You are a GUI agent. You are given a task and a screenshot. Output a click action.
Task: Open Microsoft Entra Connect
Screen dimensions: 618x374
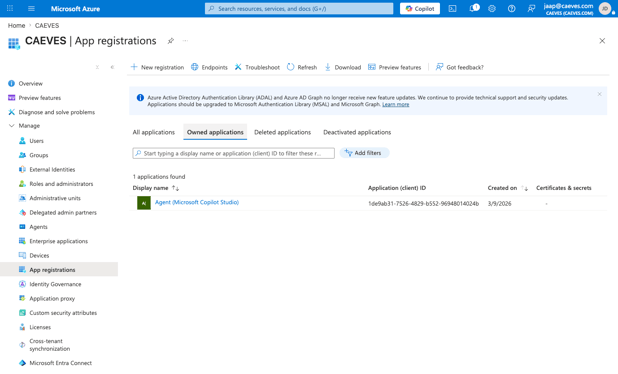tap(55, 363)
